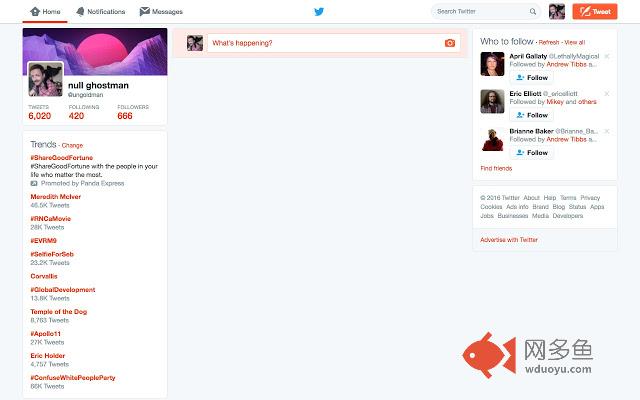View the 420 following count
The height and width of the screenshot is (400, 640).
84,112
